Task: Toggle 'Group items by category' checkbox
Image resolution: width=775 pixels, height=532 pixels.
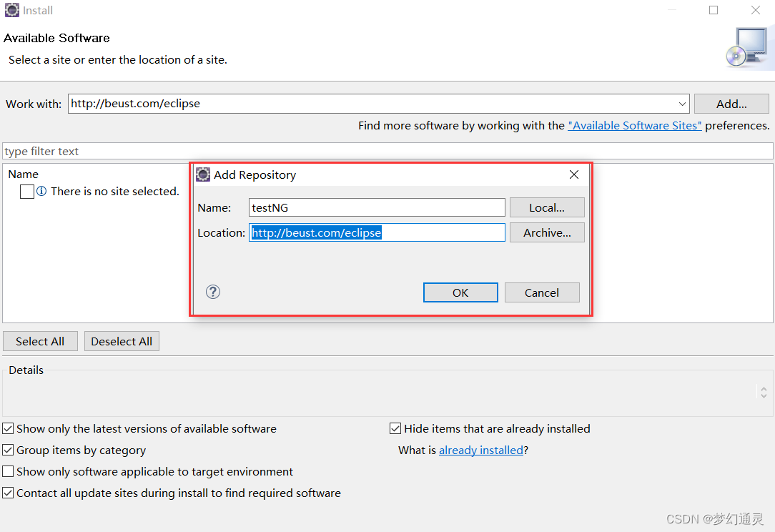Action: [x=8, y=450]
